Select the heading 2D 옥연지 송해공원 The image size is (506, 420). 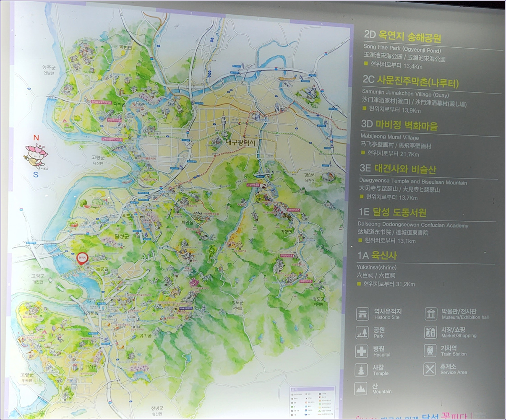(x=403, y=37)
